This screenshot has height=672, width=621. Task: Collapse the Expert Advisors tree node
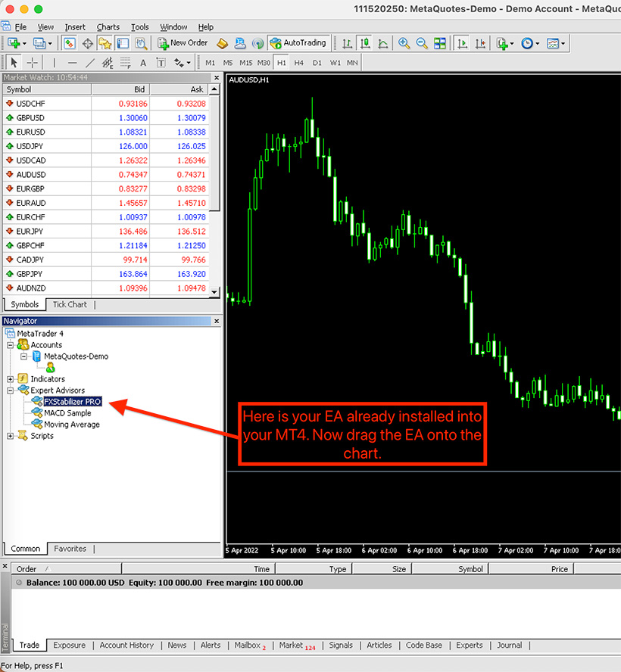click(11, 390)
